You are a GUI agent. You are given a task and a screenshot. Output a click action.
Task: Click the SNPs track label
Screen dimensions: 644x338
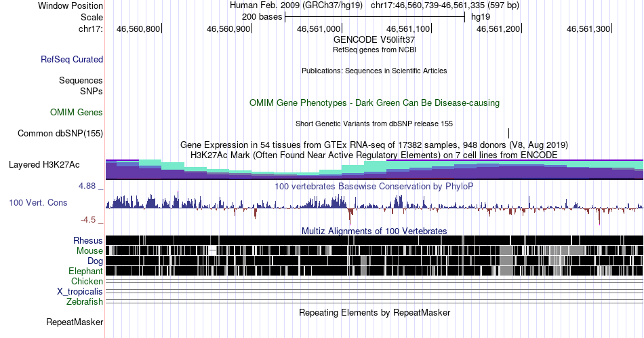point(92,91)
